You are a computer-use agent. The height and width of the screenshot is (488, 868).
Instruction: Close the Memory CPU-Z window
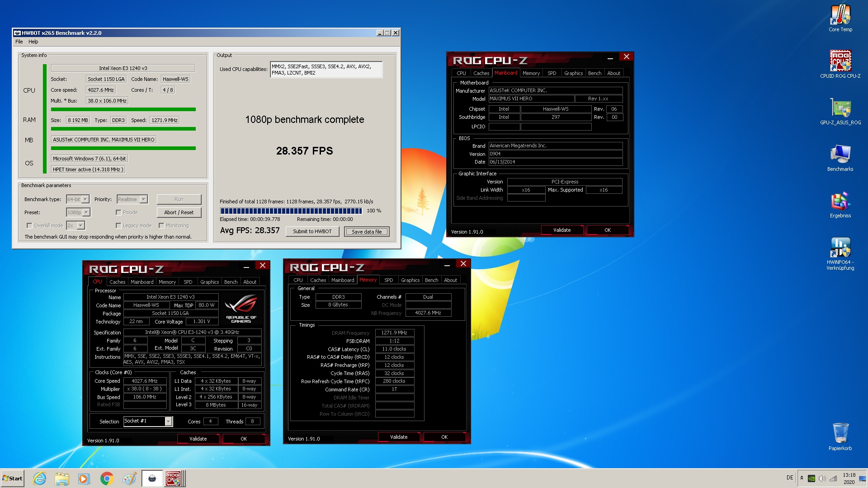463,263
